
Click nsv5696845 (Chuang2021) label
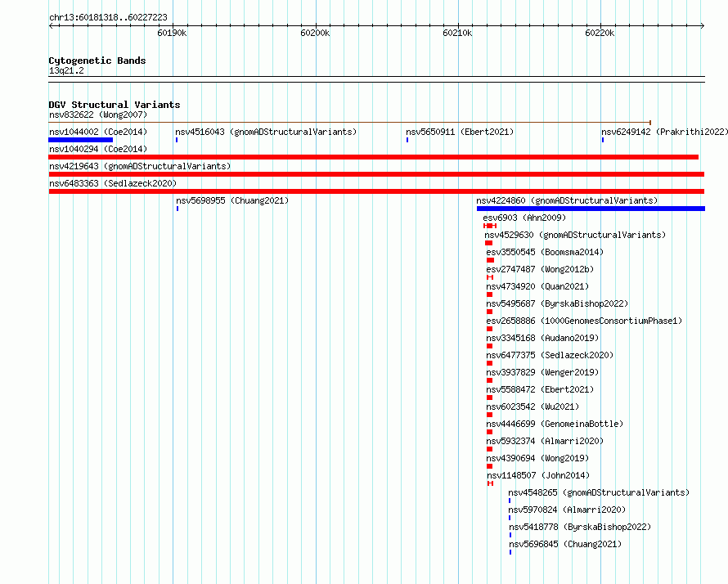(565, 544)
